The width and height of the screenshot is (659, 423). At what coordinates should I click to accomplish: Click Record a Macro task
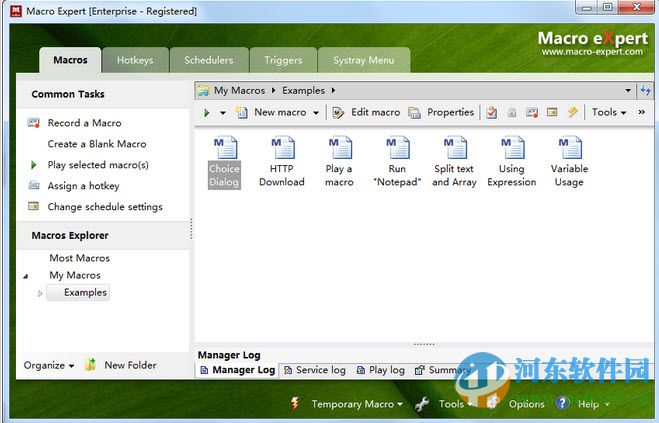point(84,123)
